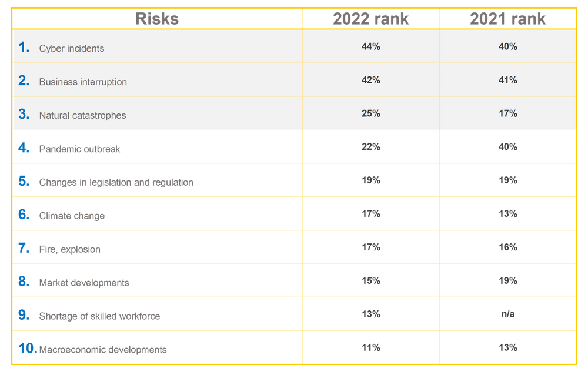Click the Risks column header

[157, 19]
